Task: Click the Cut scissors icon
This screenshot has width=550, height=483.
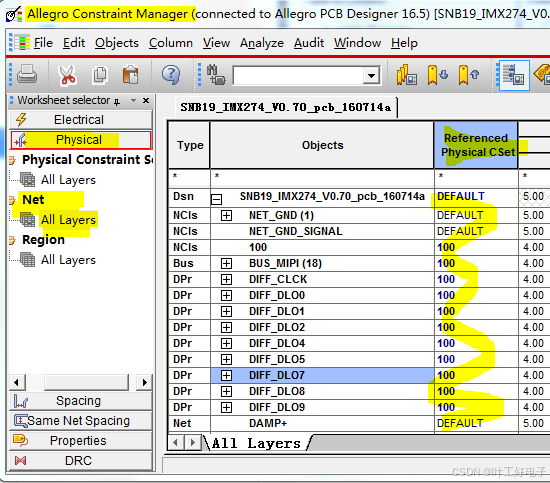Action: (x=67, y=75)
